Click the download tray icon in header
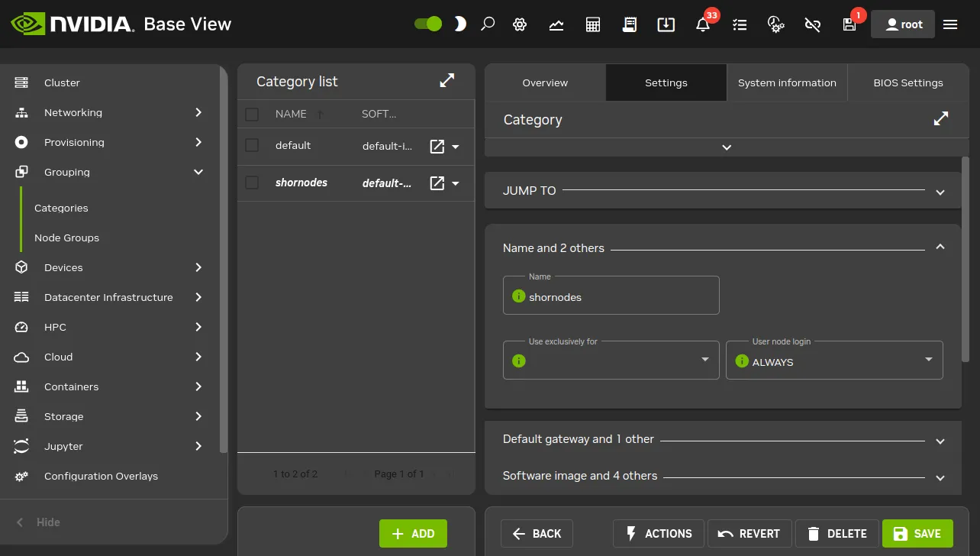Image resolution: width=980 pixels, height=556 pixels. coord(666,24)
